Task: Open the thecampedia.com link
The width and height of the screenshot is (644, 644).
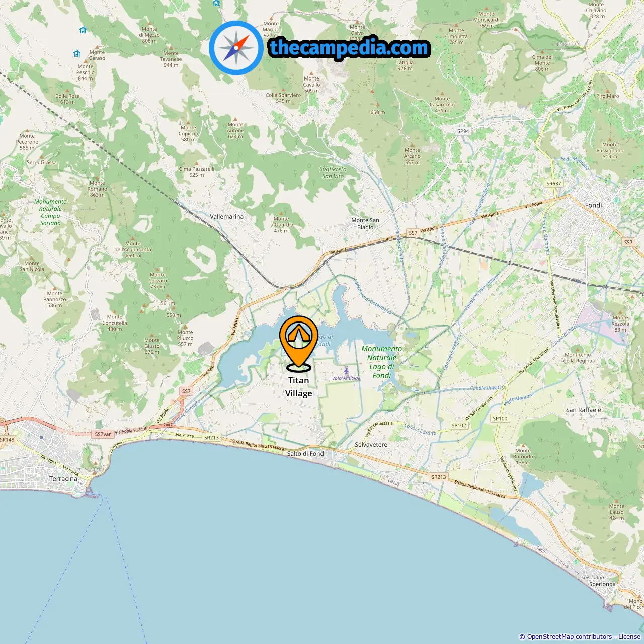Action: click(x=349, y=48)
